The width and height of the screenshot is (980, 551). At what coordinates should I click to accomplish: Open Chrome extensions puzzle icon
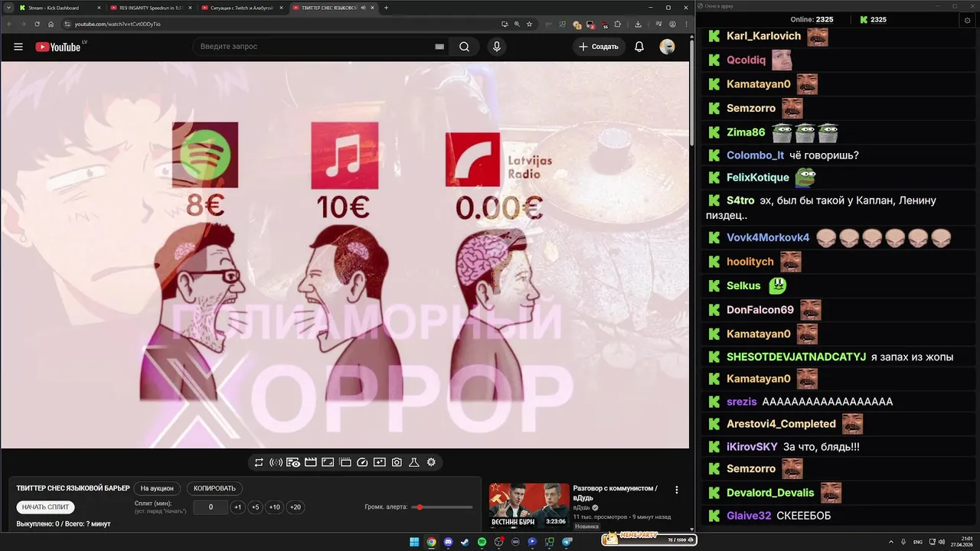(x=617, y=24)
